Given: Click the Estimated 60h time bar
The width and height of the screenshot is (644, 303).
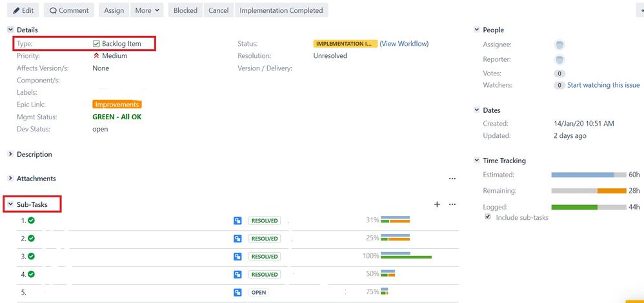Looking at the screenshot, I should pyautogui.click(x=589, y=175).
